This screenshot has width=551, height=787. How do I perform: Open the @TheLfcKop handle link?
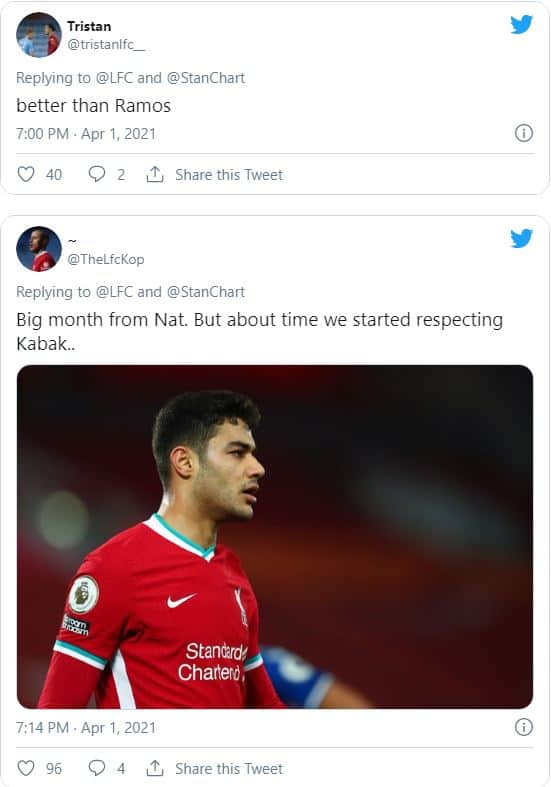105,259
